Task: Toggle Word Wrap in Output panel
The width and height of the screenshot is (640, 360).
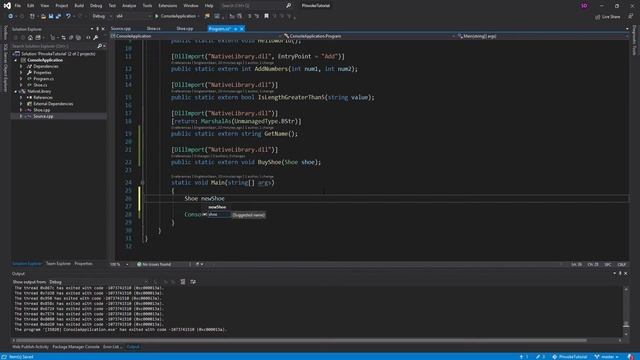Action: pos(193,282)
